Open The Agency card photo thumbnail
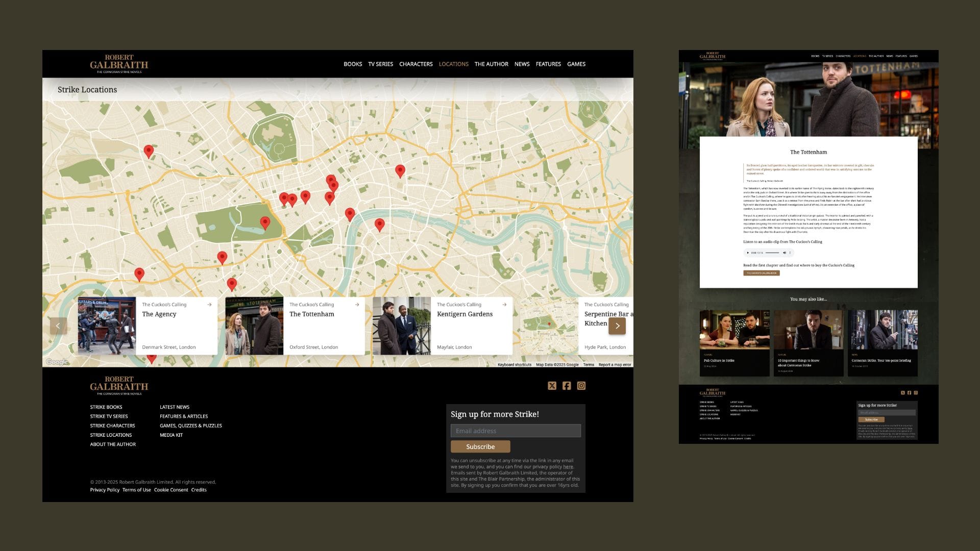 pyautogui.click(x=107, y=326)
